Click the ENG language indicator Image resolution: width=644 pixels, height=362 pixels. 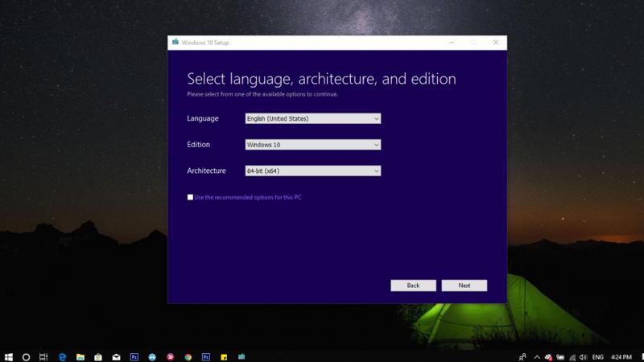[598, 356]
